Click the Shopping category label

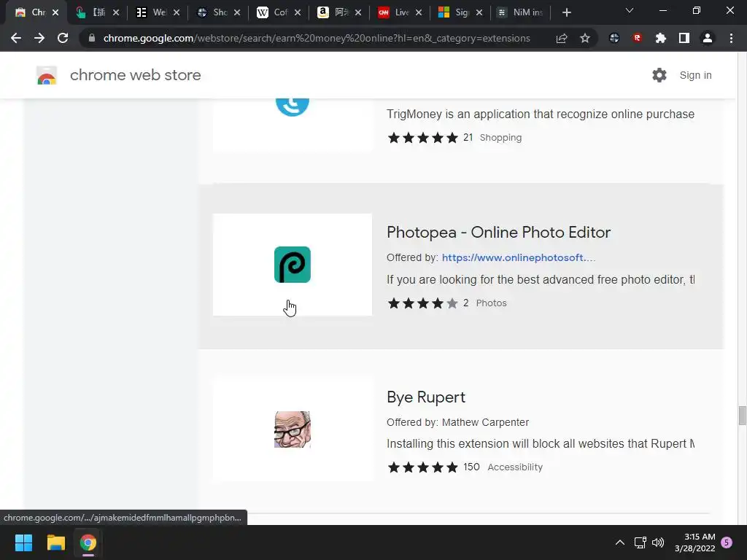point(500,138)
